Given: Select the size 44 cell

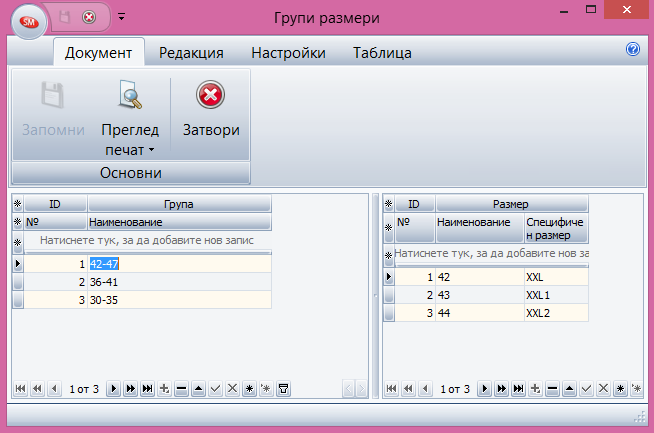Looking at the screenshot, I should click(x=479, y=313).
